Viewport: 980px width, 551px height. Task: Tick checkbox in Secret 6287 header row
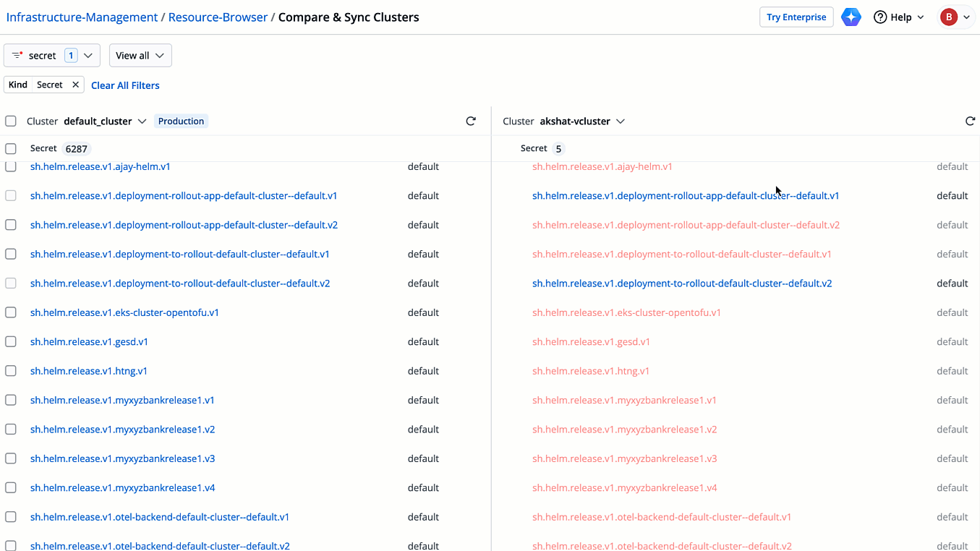click(11, 149)
